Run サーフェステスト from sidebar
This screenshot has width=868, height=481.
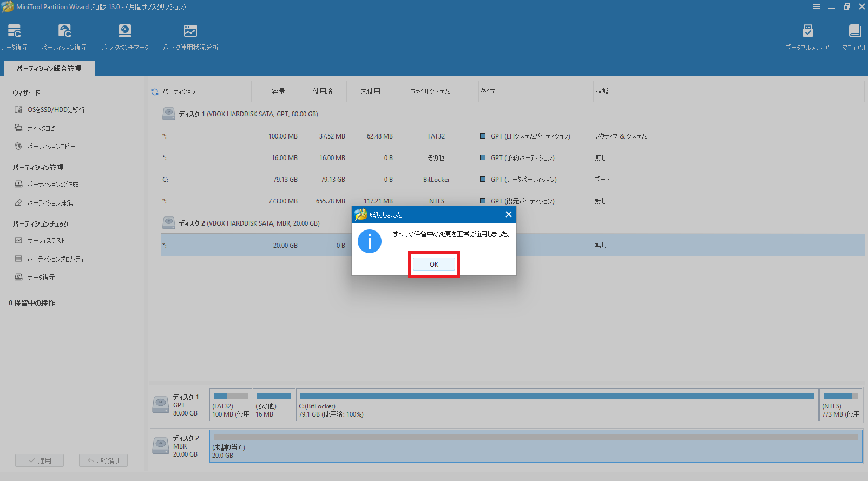(x=46, y=241)
